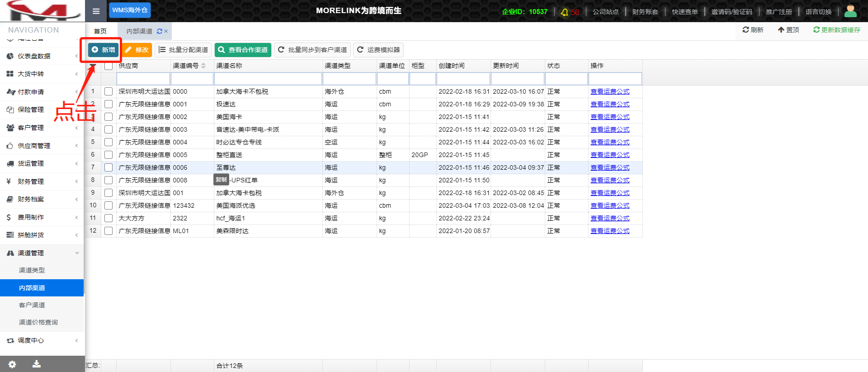This screenshot has height=372, width=868.
Task: Open the 客户渠道 submenu item
Action: click(32, 305)
